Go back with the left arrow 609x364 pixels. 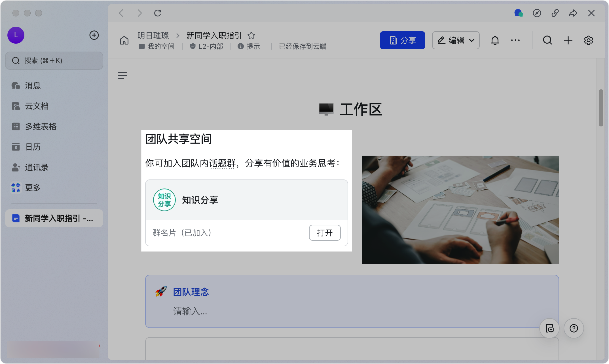[121, 13]
